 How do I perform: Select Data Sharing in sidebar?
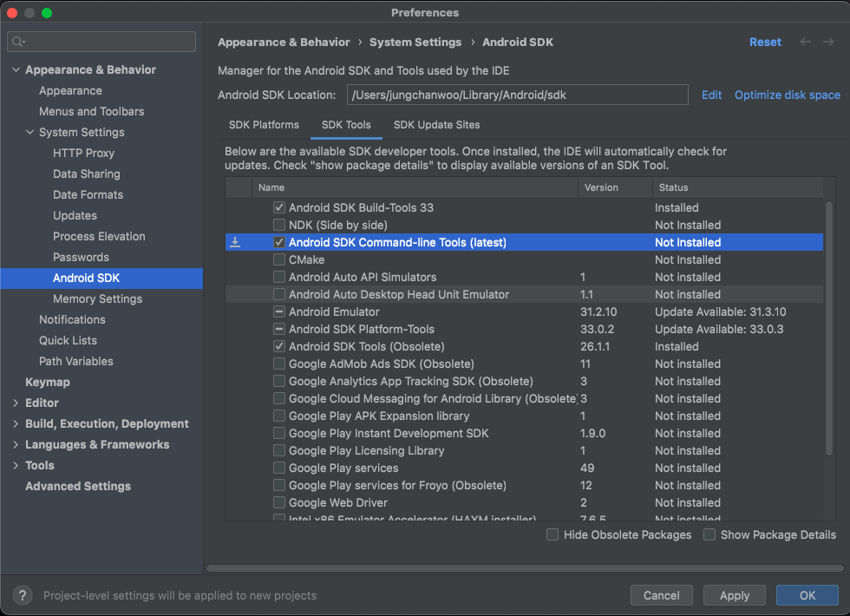pos(87,174)
